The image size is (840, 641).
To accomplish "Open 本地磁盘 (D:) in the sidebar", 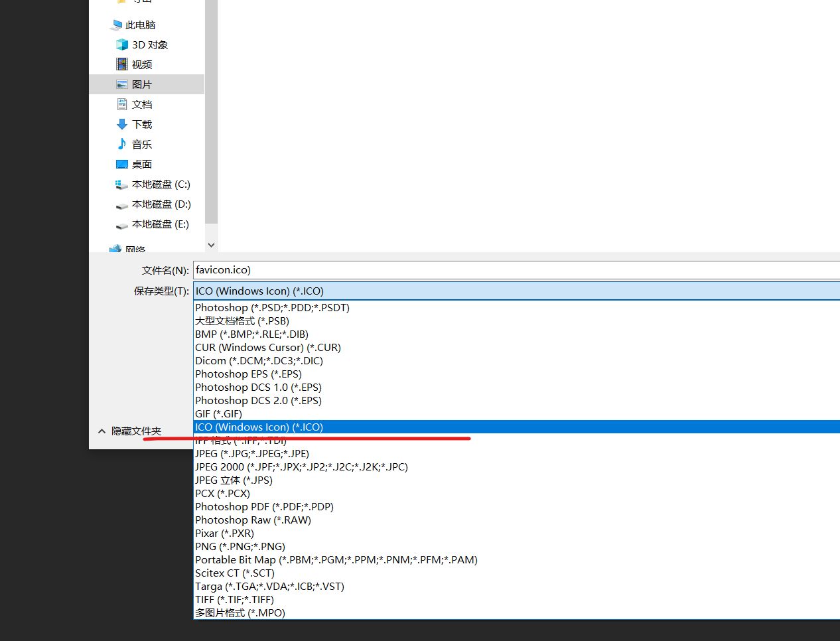I will tap(161, 204).
